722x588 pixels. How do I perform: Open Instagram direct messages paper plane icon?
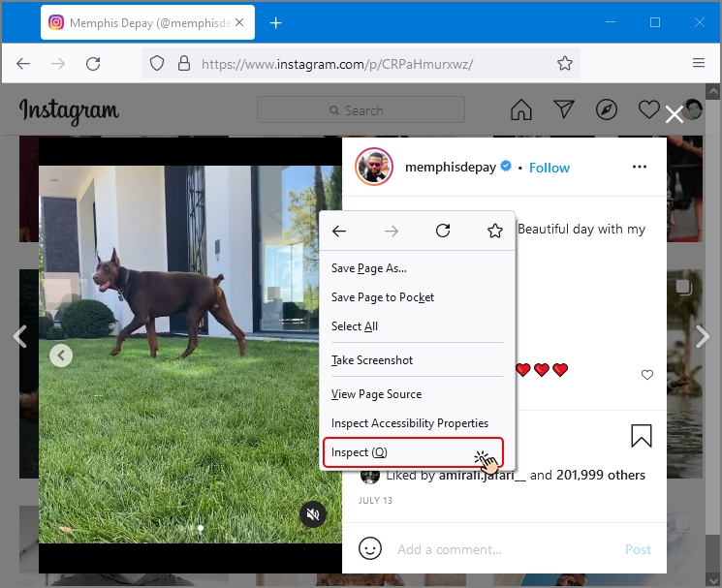coord(564,109)
